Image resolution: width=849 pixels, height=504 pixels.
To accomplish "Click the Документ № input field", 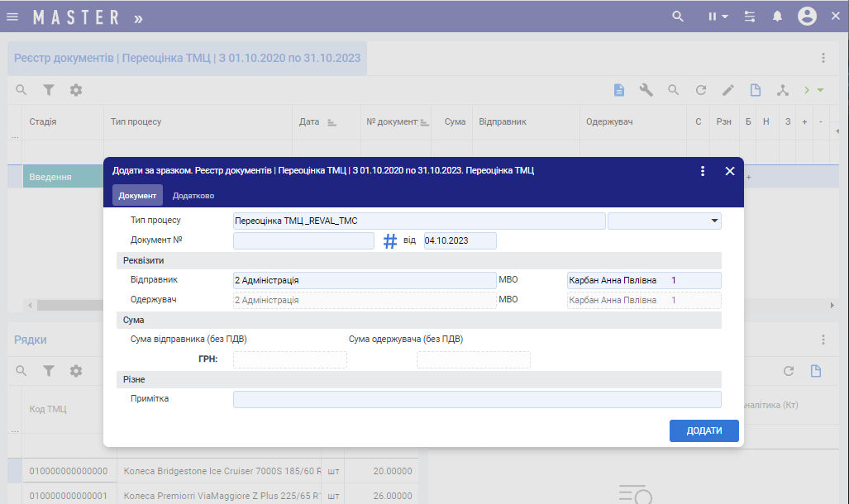I will [x=303, y=240].
